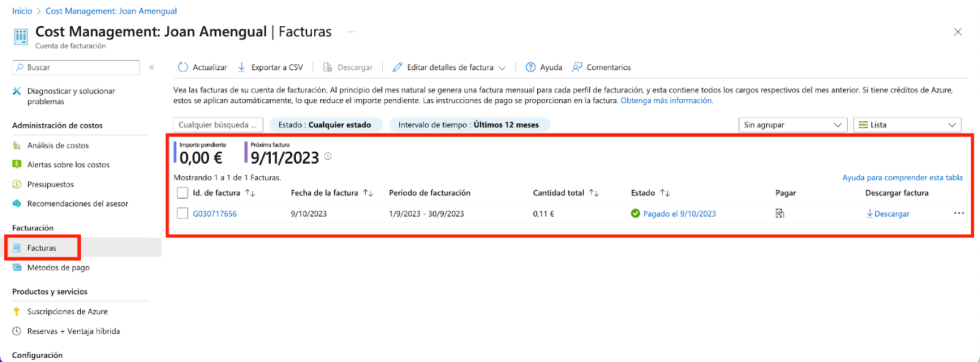Open the Intervalo de tiempo filter pill
The width and height of the screenshot is (980, 362).
tap(470, 125)
